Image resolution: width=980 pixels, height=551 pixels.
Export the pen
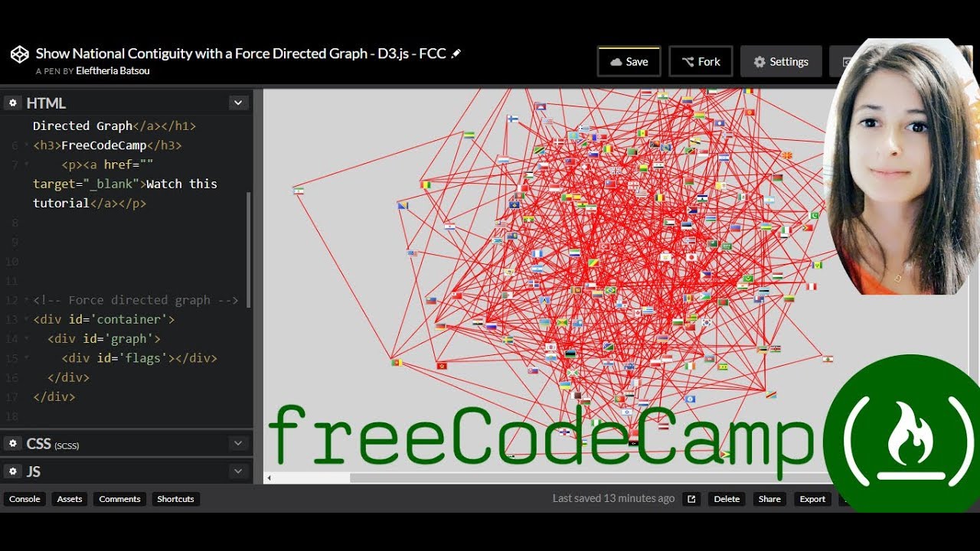(x=812, y=499)
